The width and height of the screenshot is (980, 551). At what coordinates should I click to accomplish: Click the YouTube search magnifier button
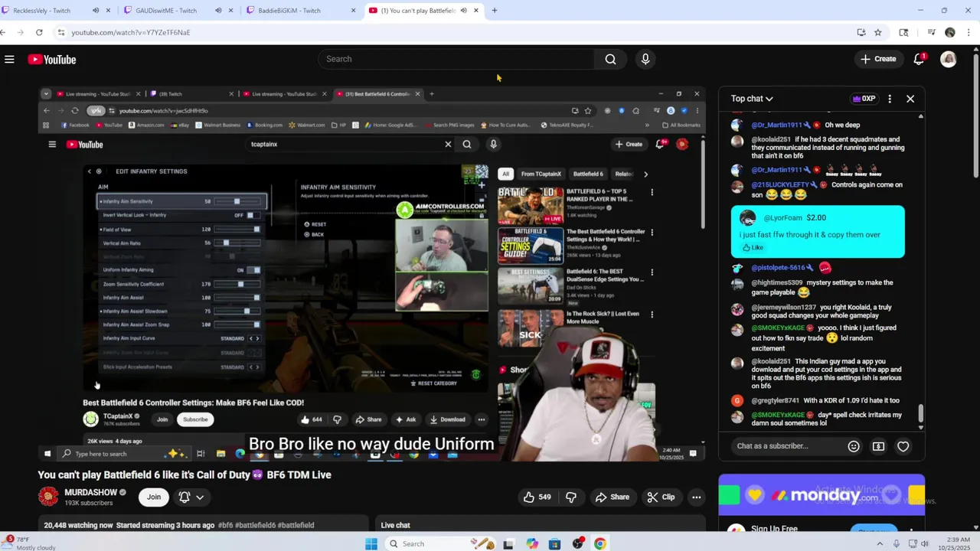[610, 59]
